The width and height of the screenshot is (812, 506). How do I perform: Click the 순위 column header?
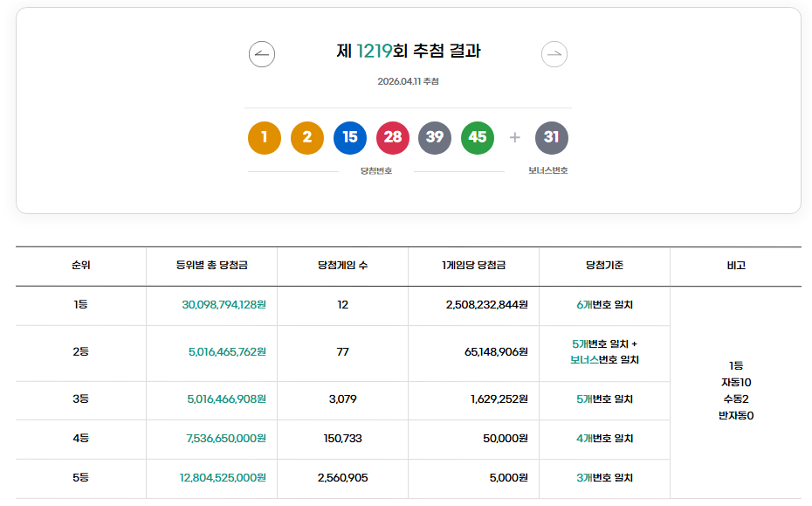coord(81,267)
